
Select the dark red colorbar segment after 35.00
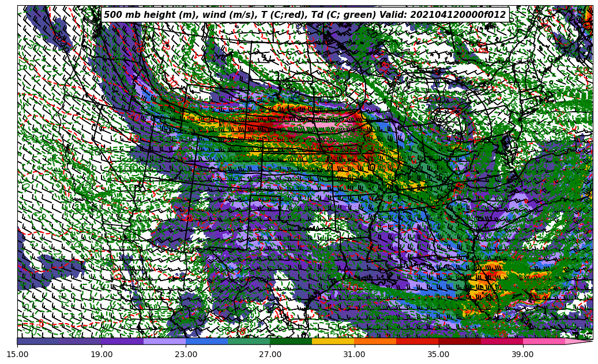(459, 341)
